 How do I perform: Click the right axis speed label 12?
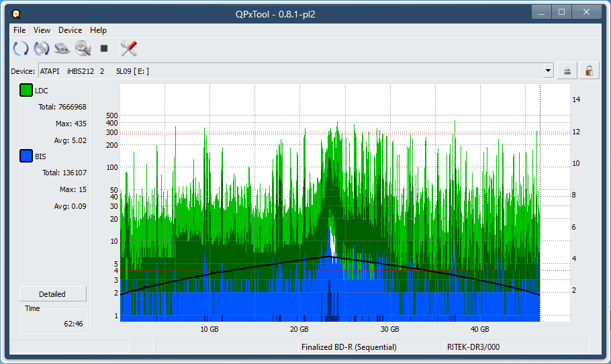coord(576,132)
